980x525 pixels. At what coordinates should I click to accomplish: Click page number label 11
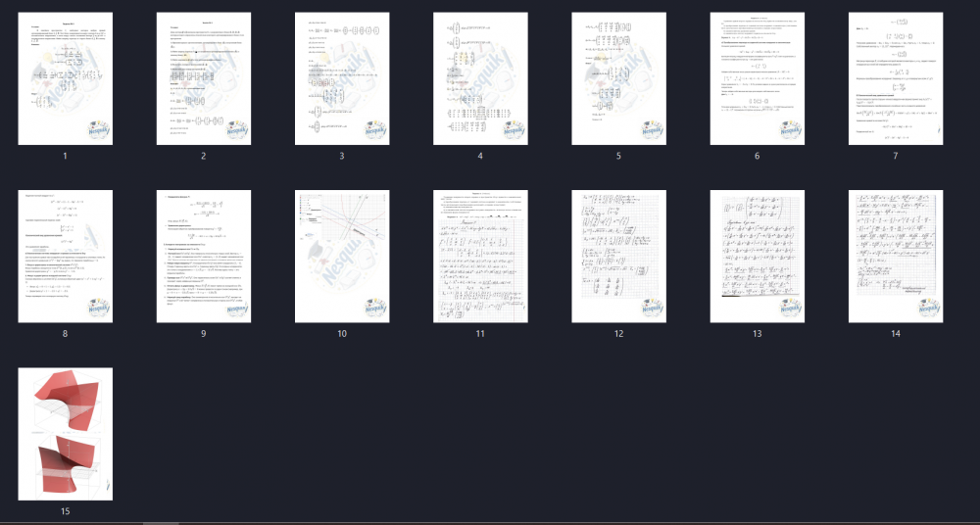pyautogui.click(x=480, y=334)
